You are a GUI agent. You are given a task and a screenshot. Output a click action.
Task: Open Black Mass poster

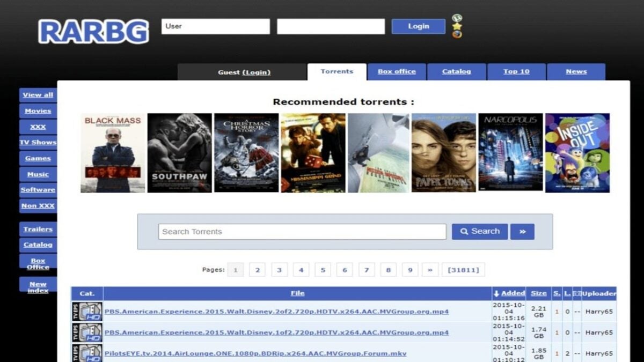click(x=113, y=153)
